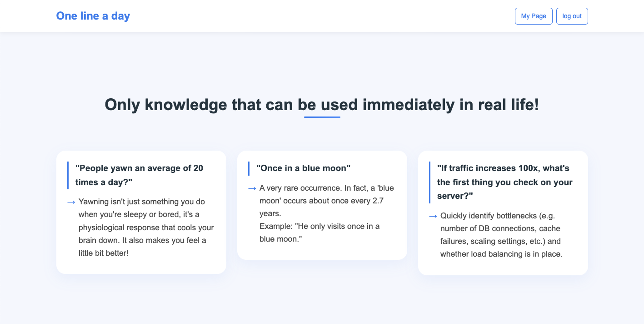Viewport: 644px width, 324px height.
Task: Click the blue vertical bar beside blue moon quote
Action: (249, 168)
